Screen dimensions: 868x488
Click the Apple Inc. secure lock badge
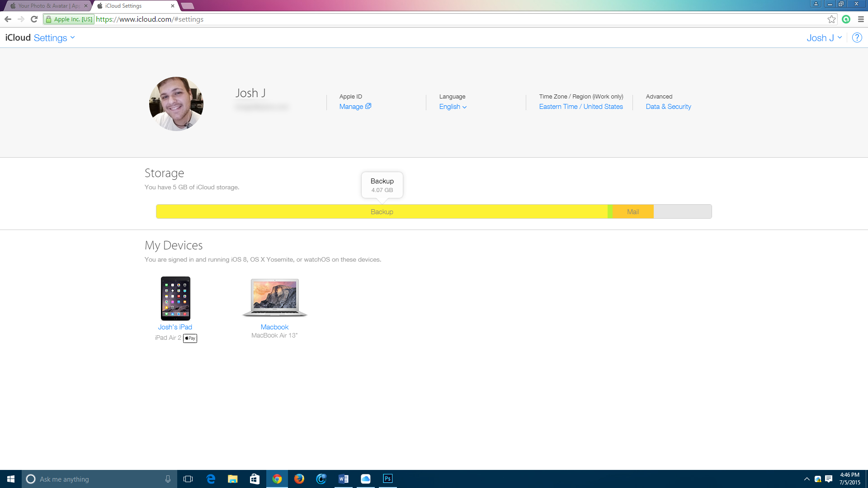tap(69, 19)
